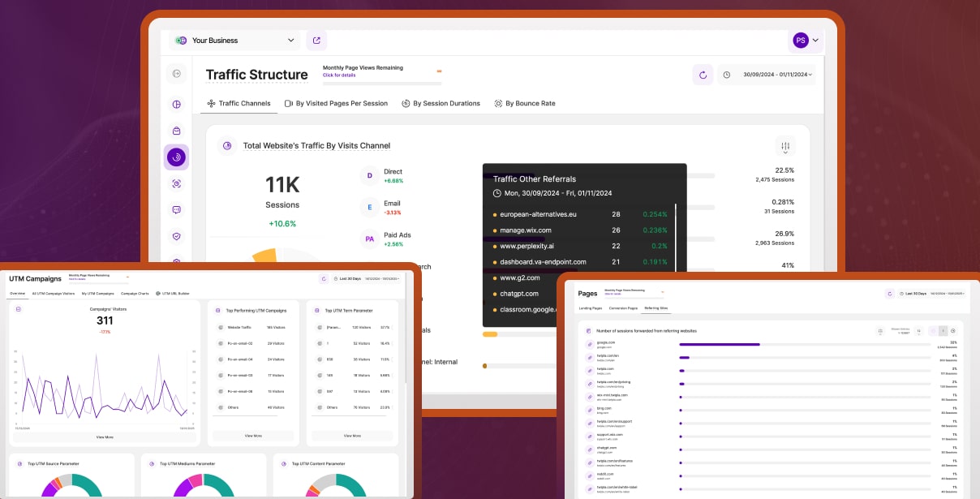Expand the PS user account menu
This screenshot has height=499, width=980.
coord(806,40)
